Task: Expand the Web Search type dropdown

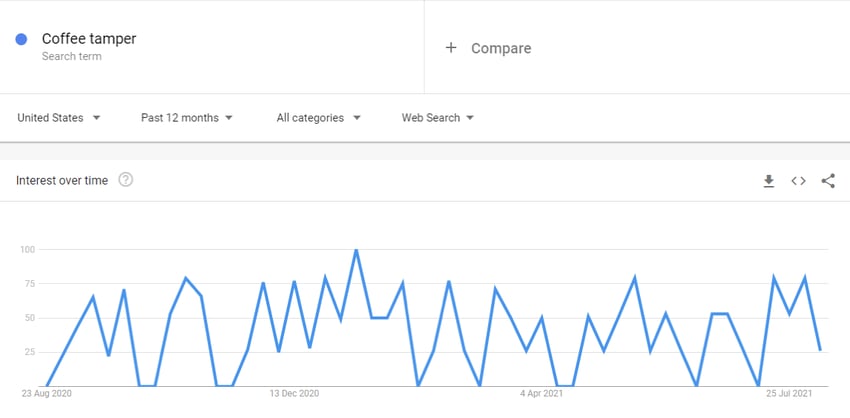Action: coord(437,118)
